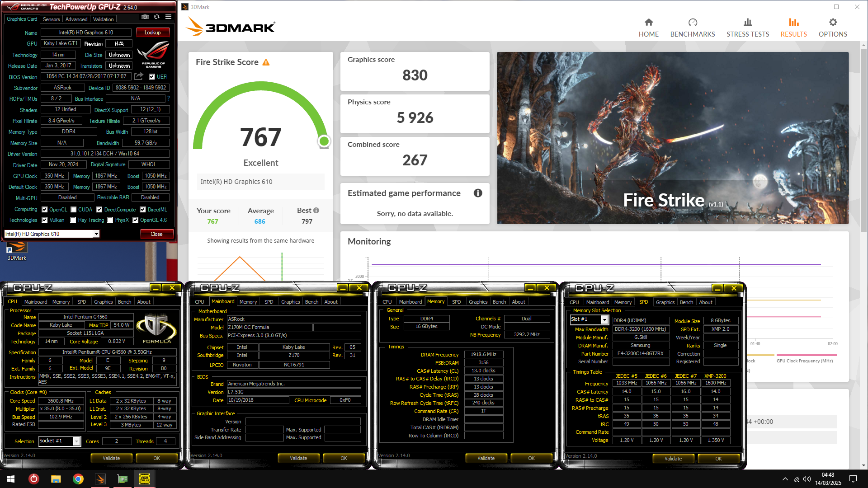Viewport: 868px width, 488px height.
Task: Open the About tab in the CPU-Z SPD window
Action: click(705, 302)
